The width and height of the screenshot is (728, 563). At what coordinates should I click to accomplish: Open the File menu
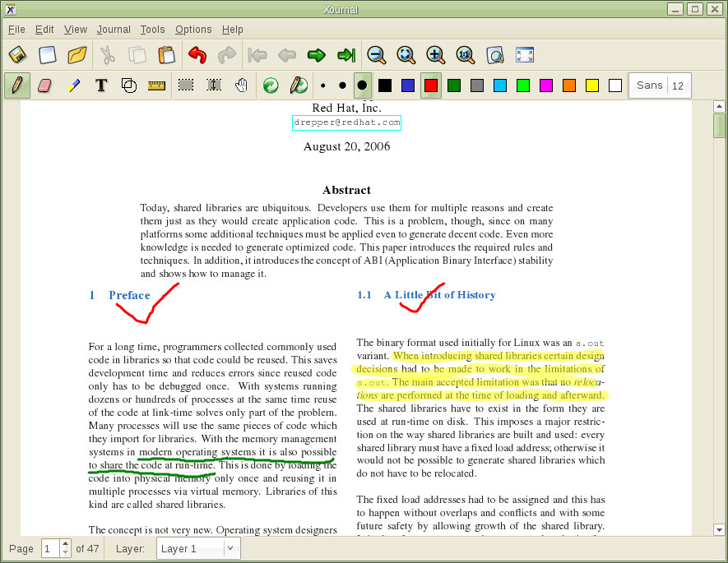16,30
